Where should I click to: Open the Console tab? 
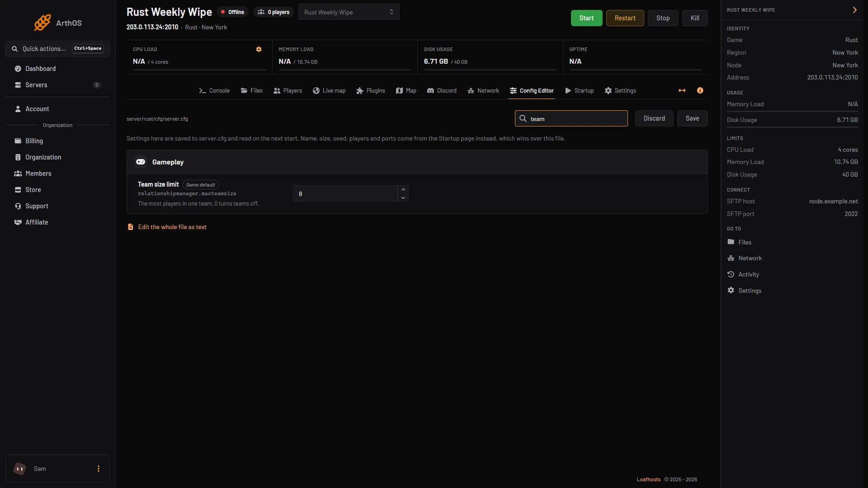(214, 90)
